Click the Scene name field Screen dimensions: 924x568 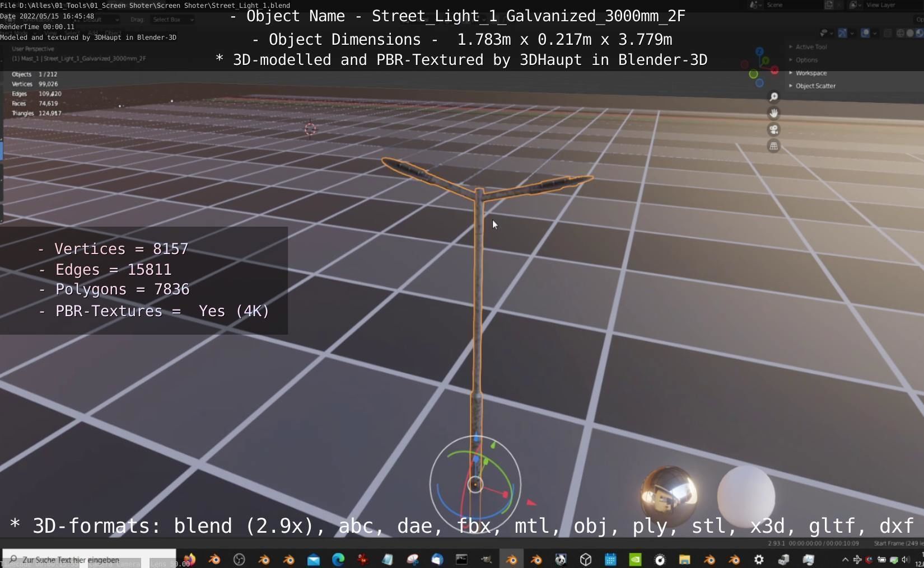click(792, 5)
